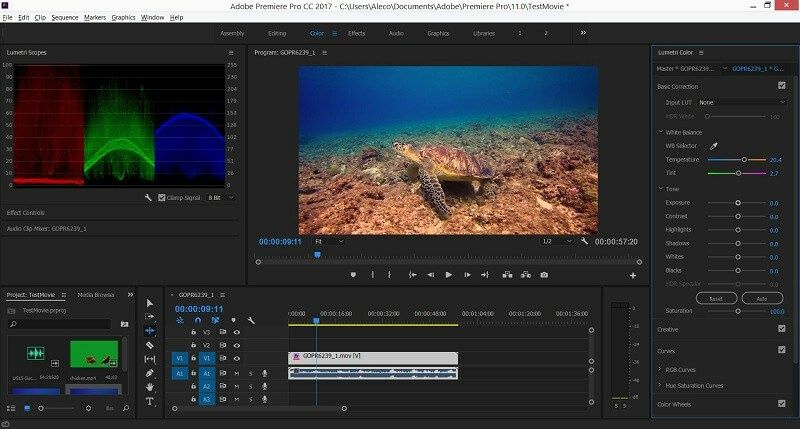Switch to the Effects workspace tab

[x=356, y=33]
